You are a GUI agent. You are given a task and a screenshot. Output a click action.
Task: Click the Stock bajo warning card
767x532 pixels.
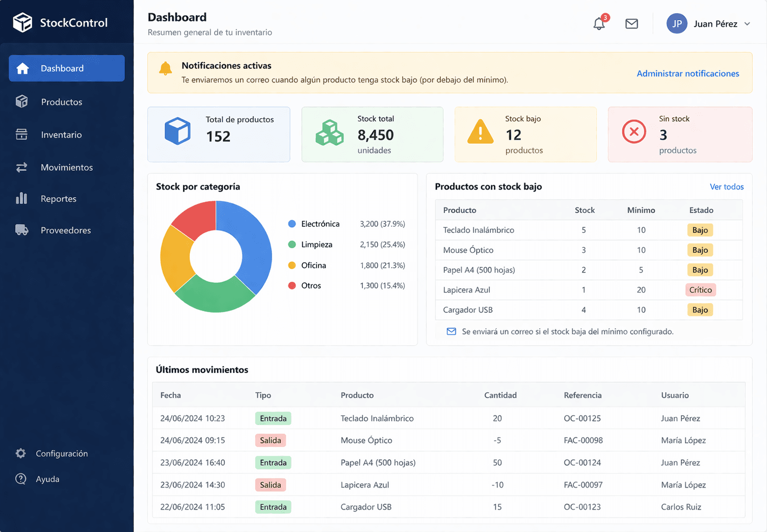click(x=525, y=134)
